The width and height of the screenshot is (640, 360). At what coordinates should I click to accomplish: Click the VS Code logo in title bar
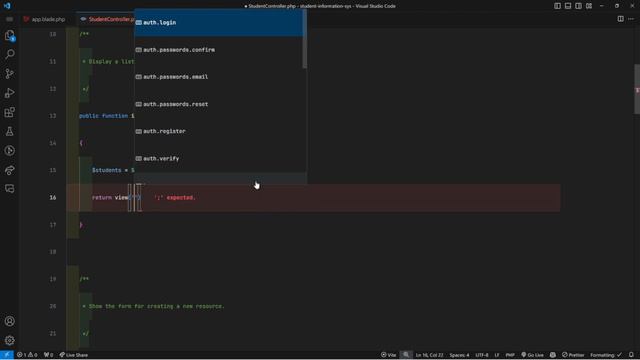click(x=7, y=6)
